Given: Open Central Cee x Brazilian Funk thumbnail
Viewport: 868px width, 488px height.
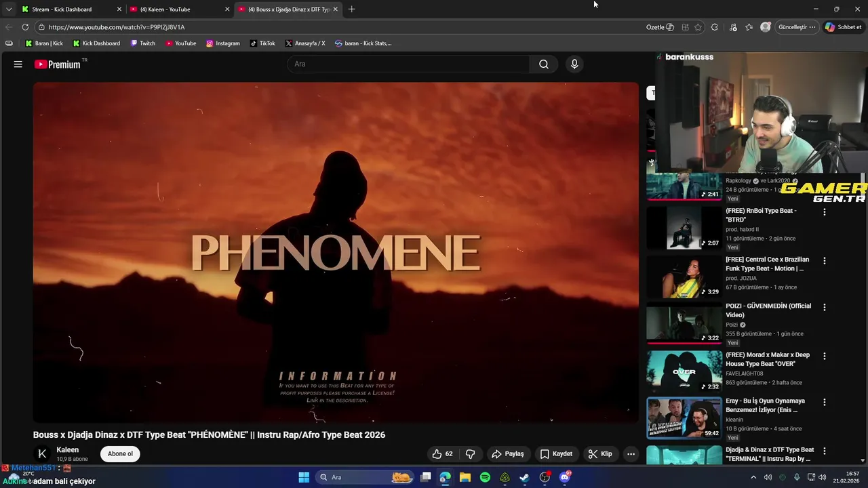Looking at the screenshot, I should 684,277.
